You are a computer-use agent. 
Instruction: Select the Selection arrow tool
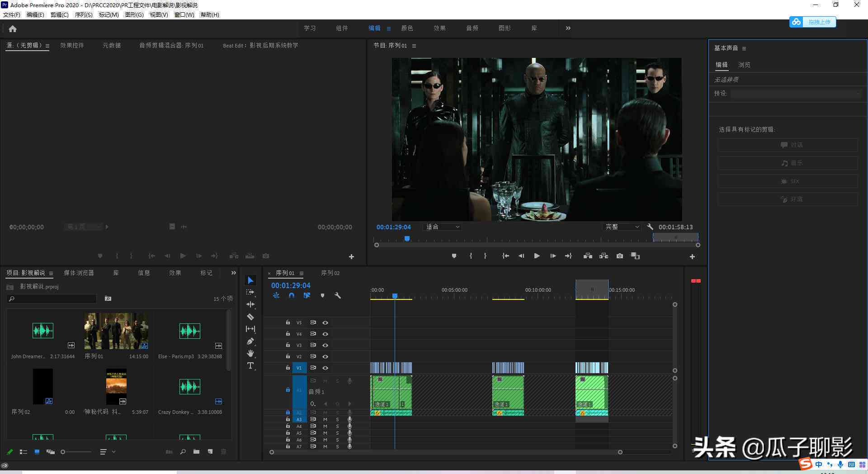(250, 280)
